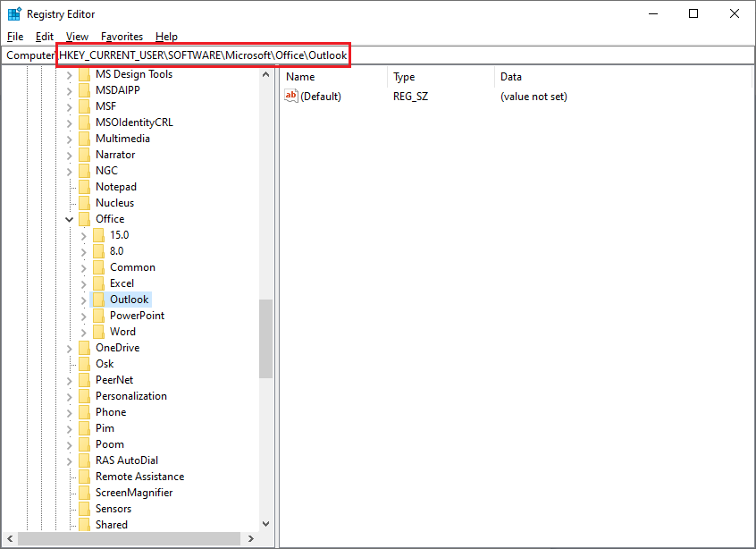Click the Poom folder icon
Image resolution: width=756 pixels, height=549 pixels.
84,444
